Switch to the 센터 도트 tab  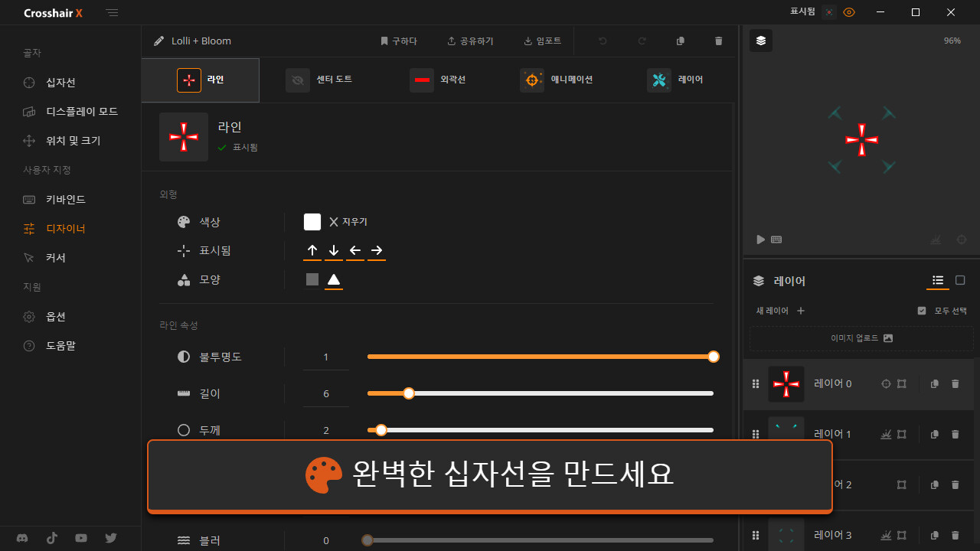(319, 80)
